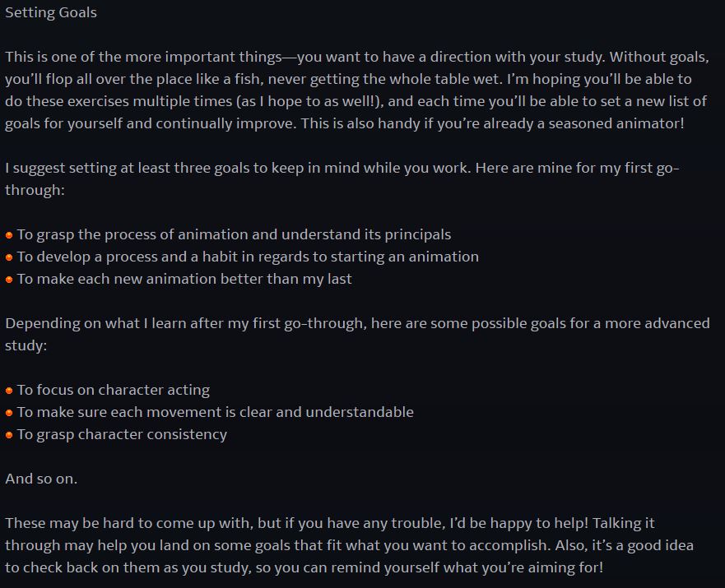Click 'To grasp character consistency' text
Screen dimensions: 725x588
tap(122, 435)
